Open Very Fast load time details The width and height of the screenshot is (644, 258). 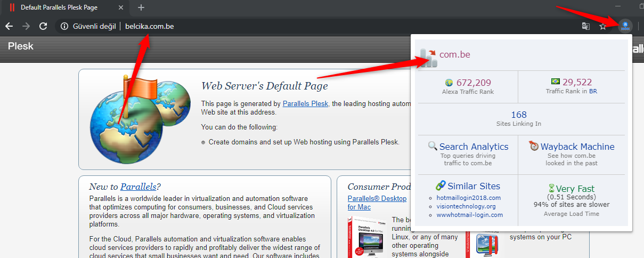click(575, 189)
